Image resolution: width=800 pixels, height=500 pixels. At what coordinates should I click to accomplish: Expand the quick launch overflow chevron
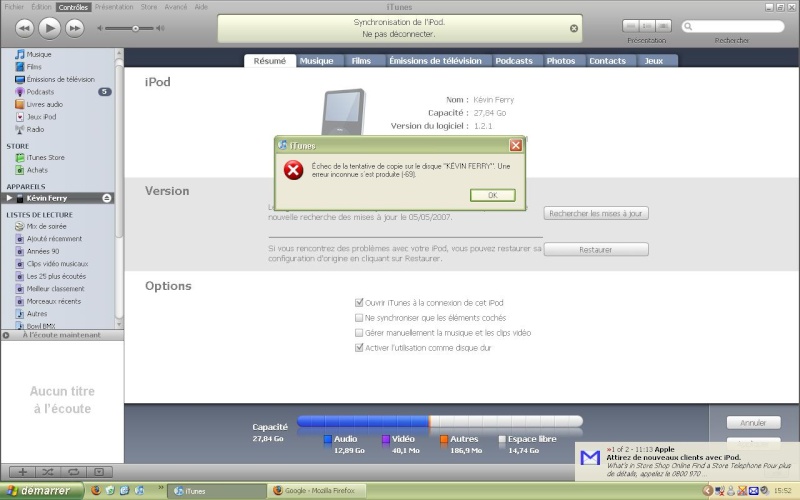(x=161, y=488)
